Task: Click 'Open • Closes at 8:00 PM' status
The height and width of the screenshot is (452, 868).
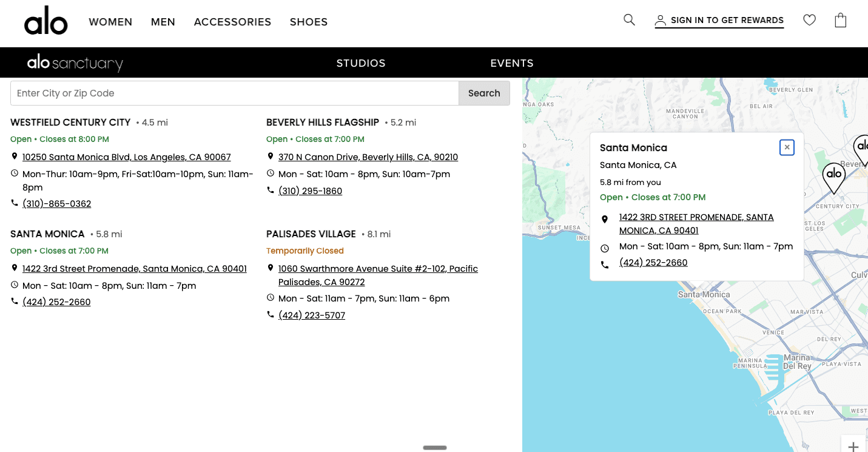Action: click(59, 140)
